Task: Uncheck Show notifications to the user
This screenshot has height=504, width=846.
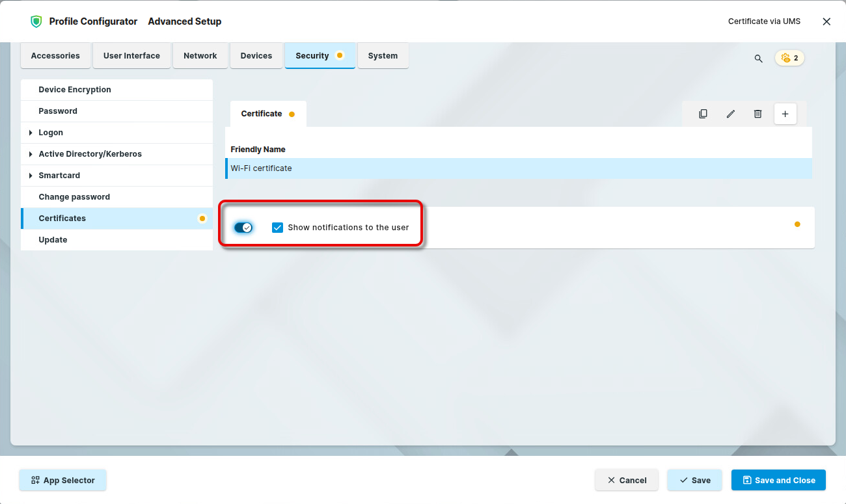Action: coord(278,228)
